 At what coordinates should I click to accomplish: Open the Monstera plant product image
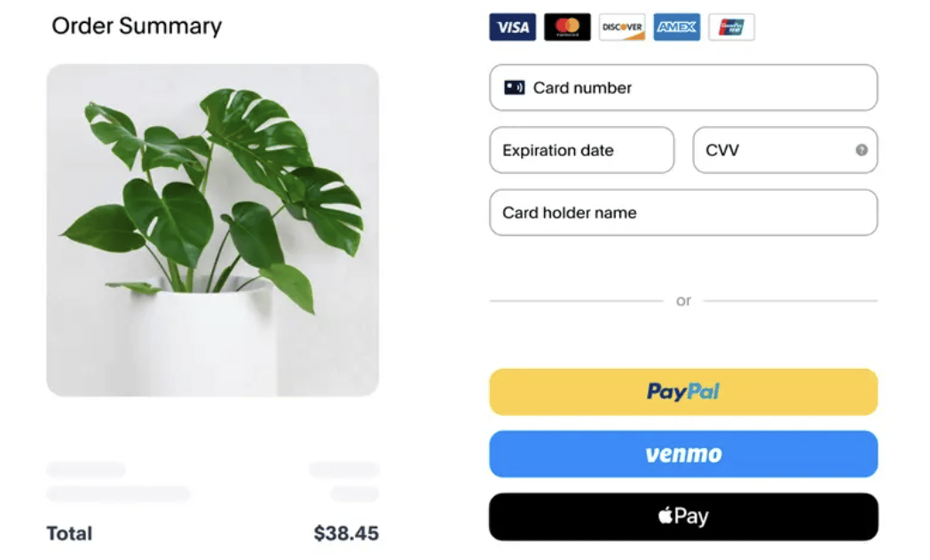coord(213,230)
